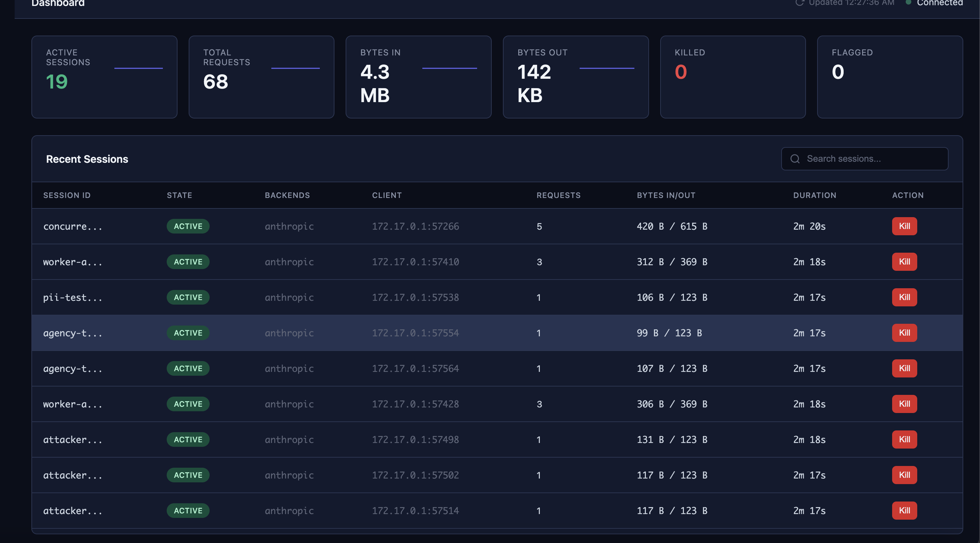Click the Total Requests stat card
Screen dimensions: 980x543
pyautogui.click(x=261, y=76)
